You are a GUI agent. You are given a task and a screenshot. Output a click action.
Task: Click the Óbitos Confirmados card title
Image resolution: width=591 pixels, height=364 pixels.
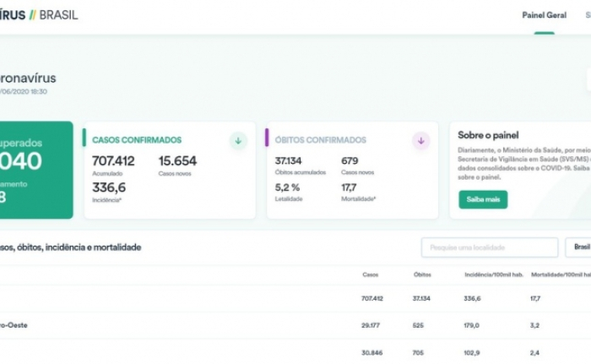[320, 140]
